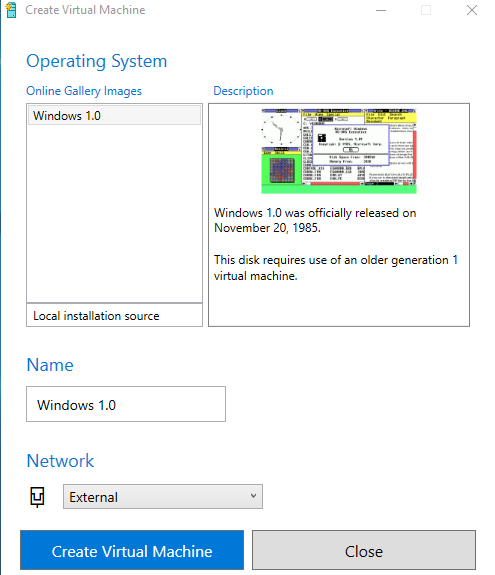The image size is (495, 575).
Task: Click the Windows 1.0 preview screenshot
Action: [x=339, y=151]
